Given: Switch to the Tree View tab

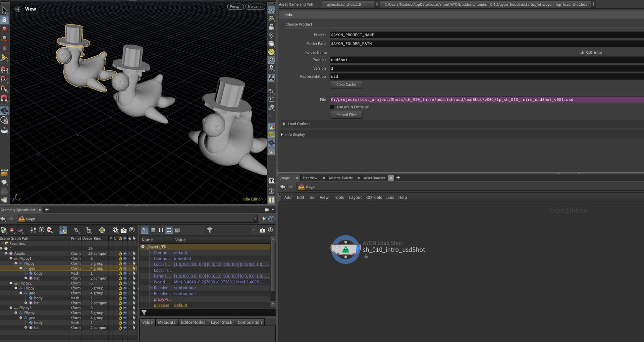Looking at the screenshot, I should point(310,178).
